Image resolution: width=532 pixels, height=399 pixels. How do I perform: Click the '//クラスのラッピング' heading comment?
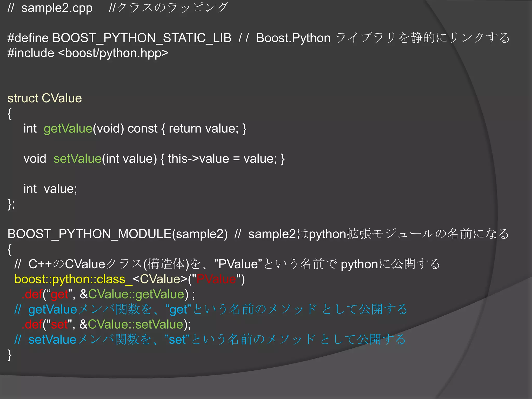click(x=168, y=8)
